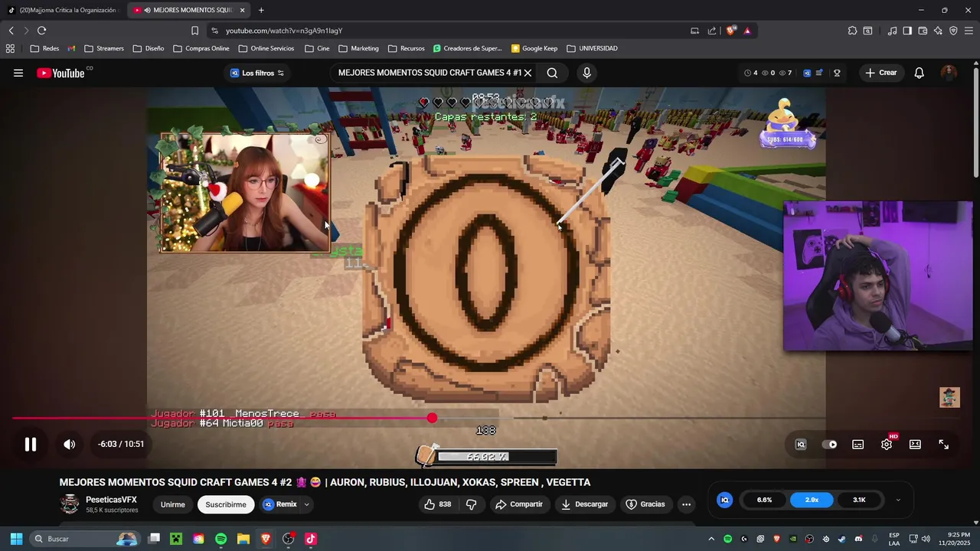Image resolution: width=980 pixels, height=551 pixels.
Task: Click the Descargar button
Action: (x=584, y=504)
